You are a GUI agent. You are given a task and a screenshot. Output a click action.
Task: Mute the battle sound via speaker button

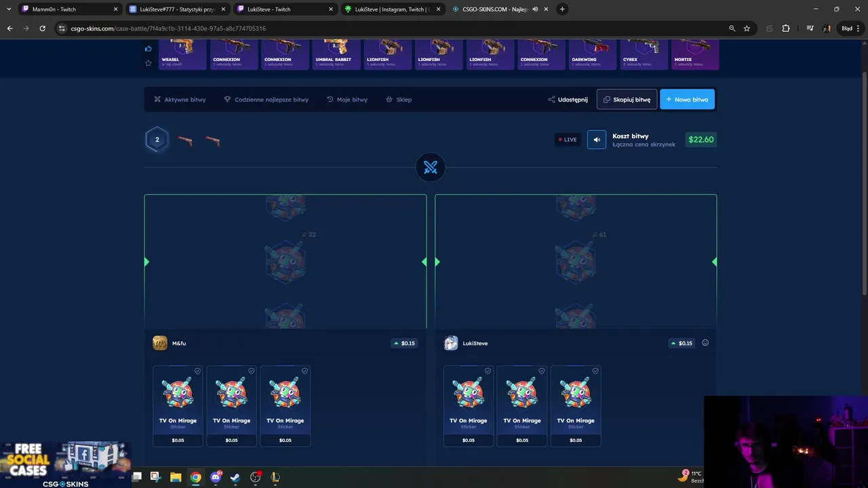pos(597,140)
